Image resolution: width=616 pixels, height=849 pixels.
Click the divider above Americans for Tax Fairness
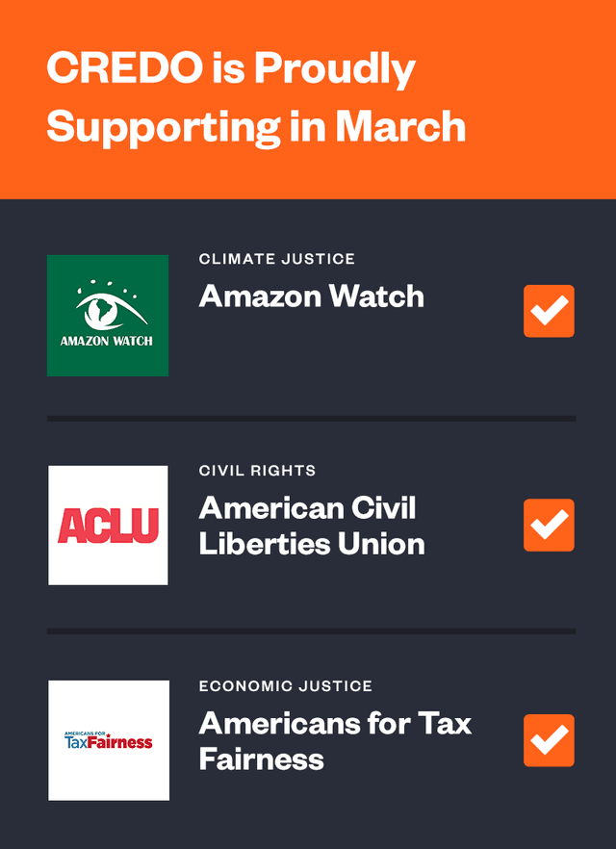[311, 631]
